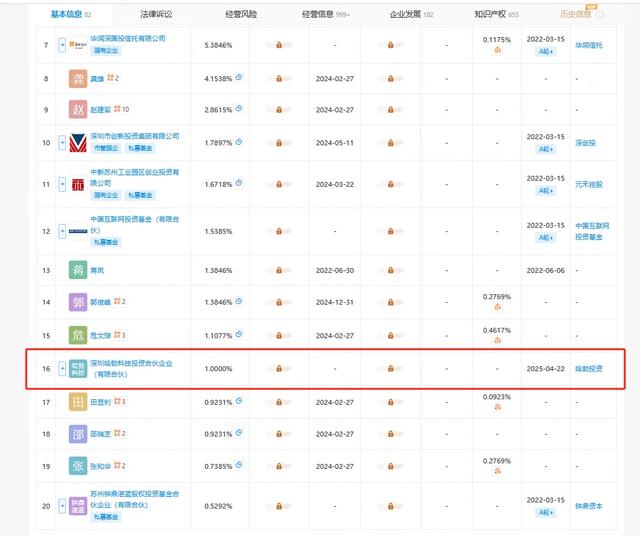This screenshot has width=640, height=536.
Task: Click the 蒋 avatar in row 13
Action: coord(78,270)
